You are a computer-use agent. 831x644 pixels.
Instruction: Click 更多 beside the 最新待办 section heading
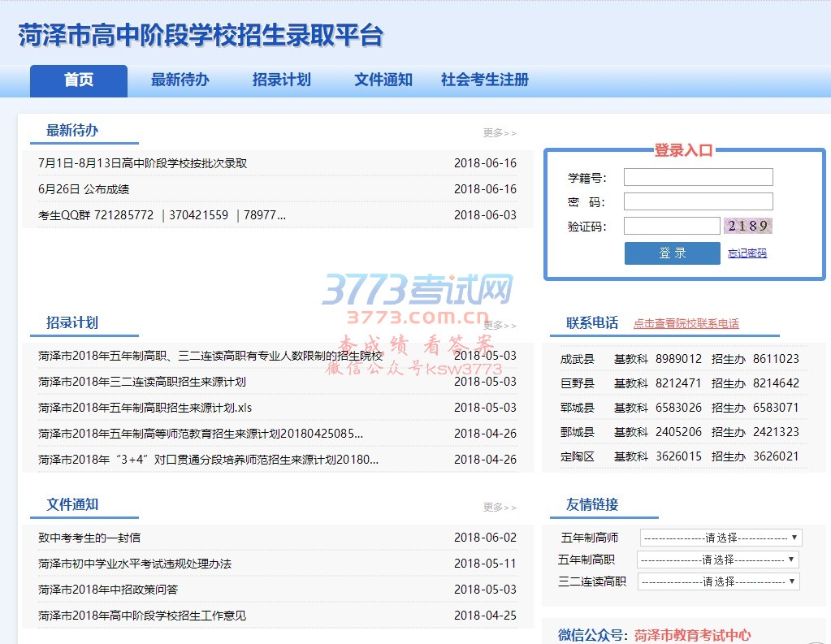pyautogui.click(x=499, y=133)
